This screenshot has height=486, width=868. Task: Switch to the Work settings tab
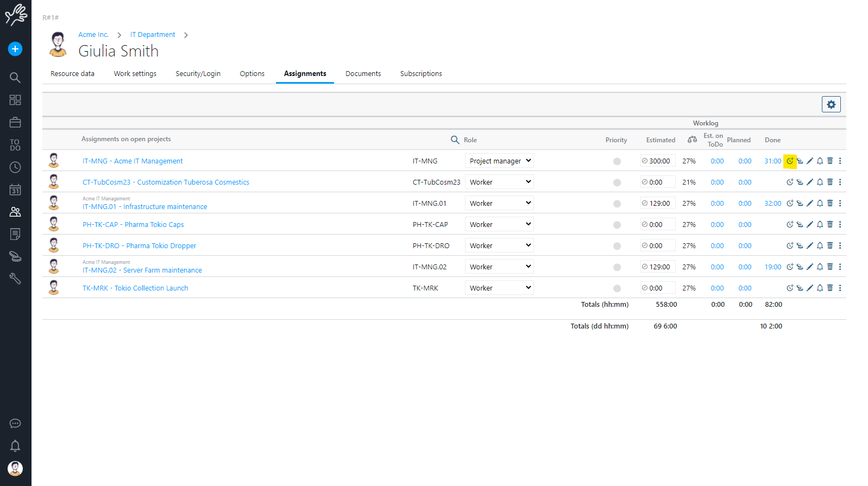135,74
